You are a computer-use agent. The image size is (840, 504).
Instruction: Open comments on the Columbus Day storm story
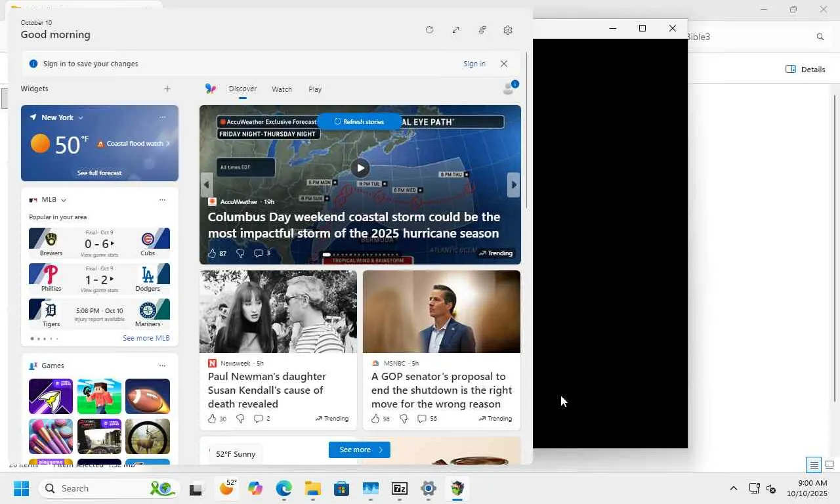pyautogui.click(x=259, y=253)
